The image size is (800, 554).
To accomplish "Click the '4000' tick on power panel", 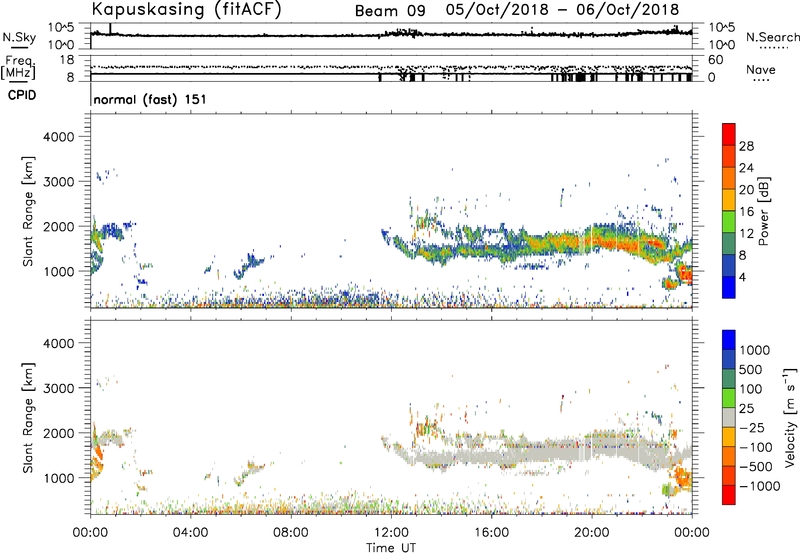I will tap(58, 137).
